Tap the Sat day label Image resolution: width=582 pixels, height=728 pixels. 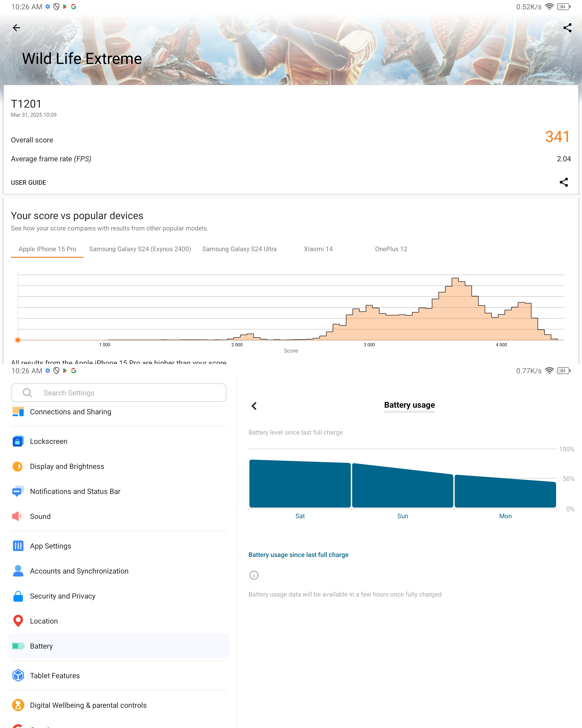[x=300, y=516]
